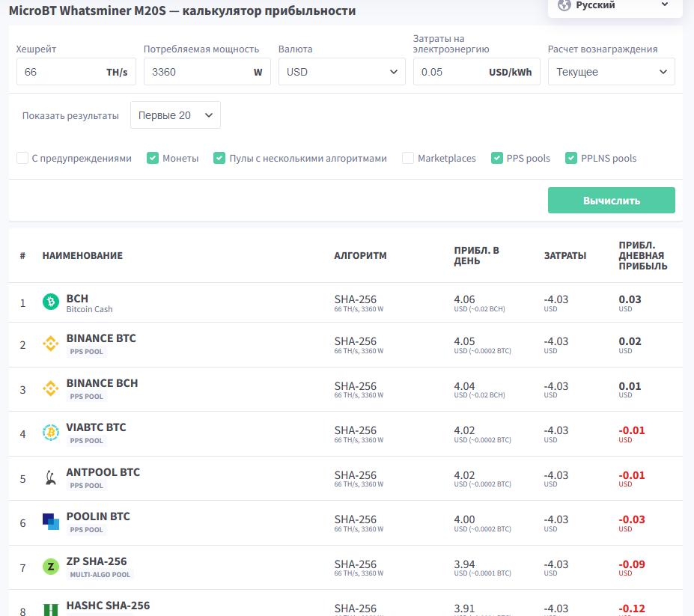Click the 3.94 daily income for ZP SHA-256

pos(464,564)
